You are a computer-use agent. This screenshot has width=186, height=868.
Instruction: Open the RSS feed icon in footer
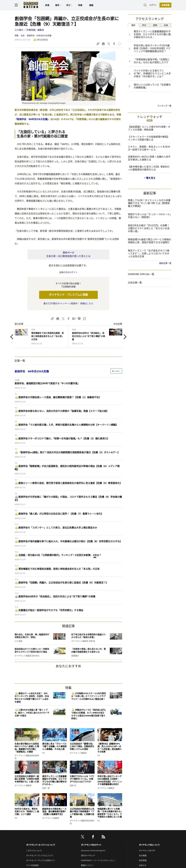tap(103, 837)
